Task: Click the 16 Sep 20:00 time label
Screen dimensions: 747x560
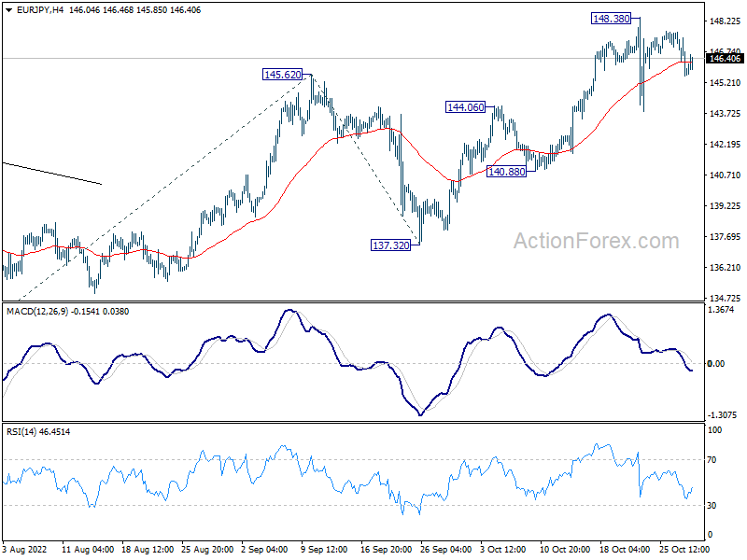Action: pos(387,550)
